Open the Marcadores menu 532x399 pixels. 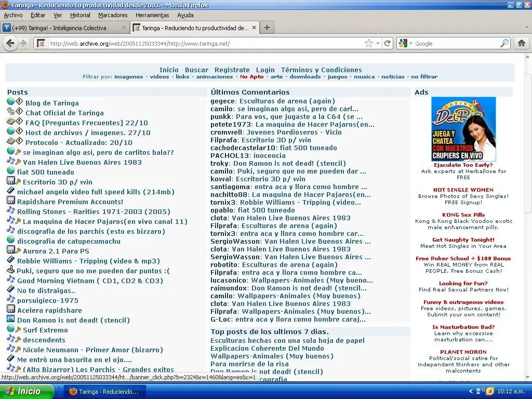(x=113, y=15)
